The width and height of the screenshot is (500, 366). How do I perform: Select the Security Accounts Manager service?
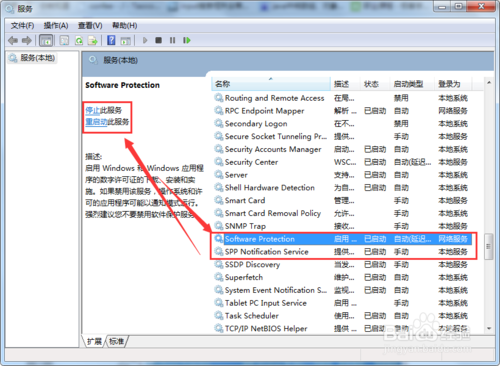273,149
